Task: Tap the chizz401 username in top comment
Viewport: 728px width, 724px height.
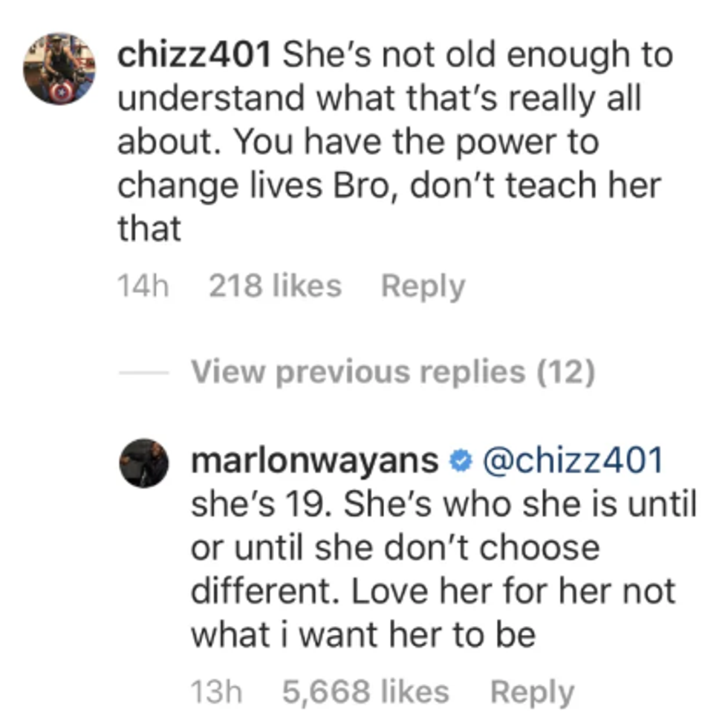Action: click(194, 55)
